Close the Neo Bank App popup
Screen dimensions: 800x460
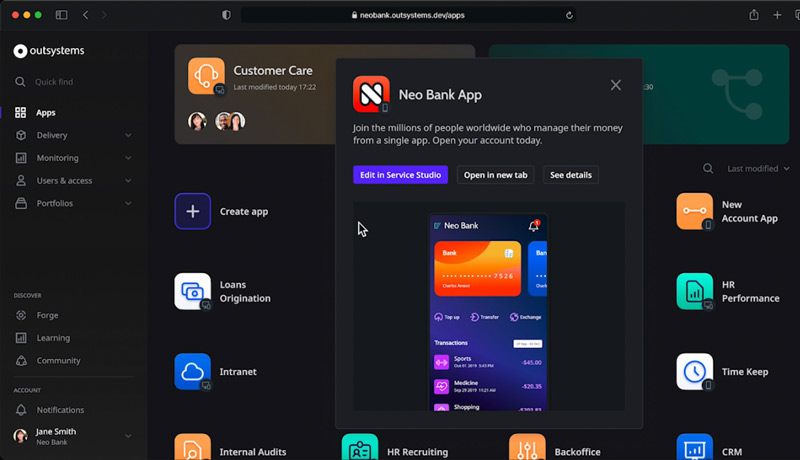pyautogui.click(x=616, y=86)
